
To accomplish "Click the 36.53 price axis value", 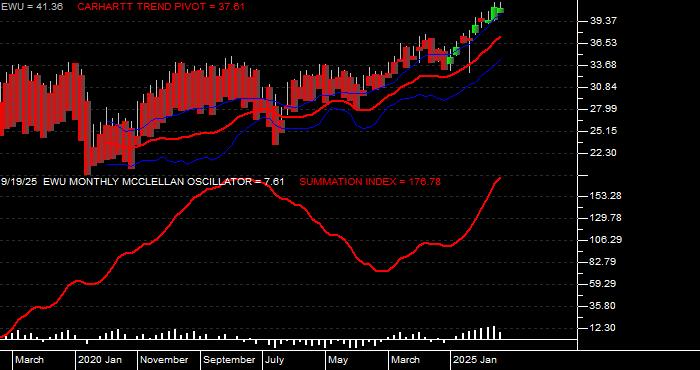I will [x=602, y=43].
